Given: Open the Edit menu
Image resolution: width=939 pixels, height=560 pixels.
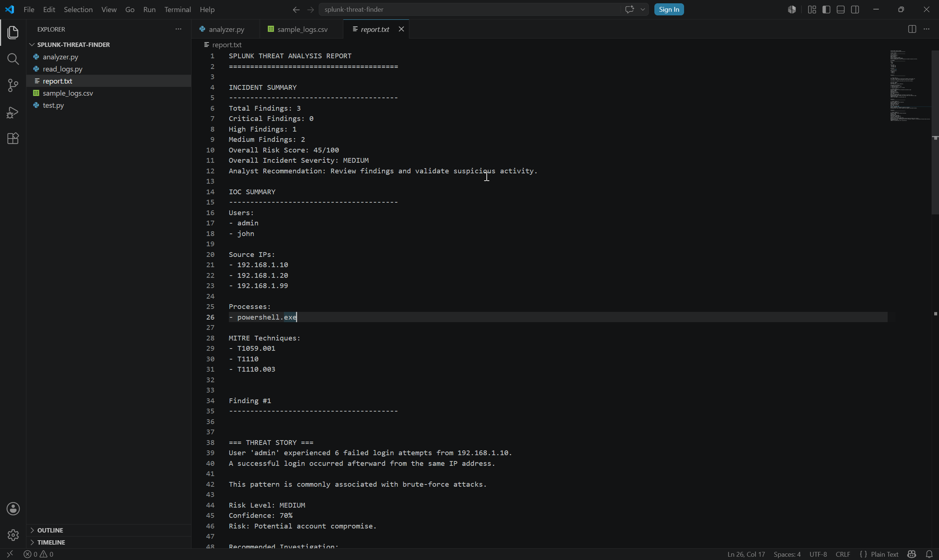Looking at the screenshot, I should (x=49, y=10).
